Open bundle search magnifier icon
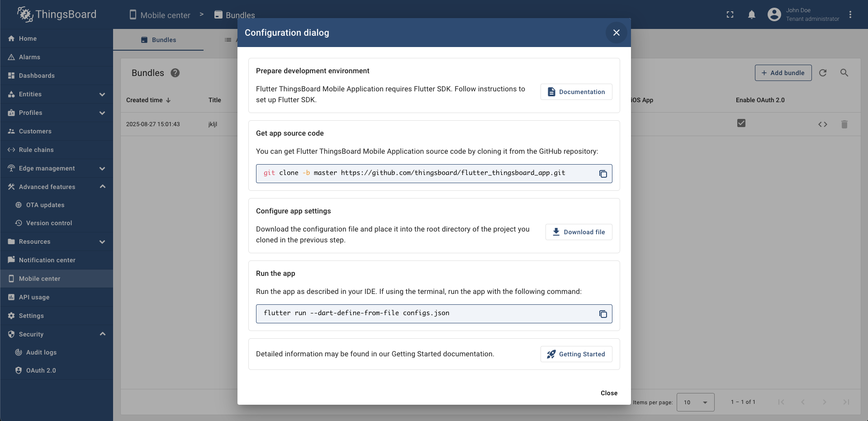868x421 pixels. point(844,73)
